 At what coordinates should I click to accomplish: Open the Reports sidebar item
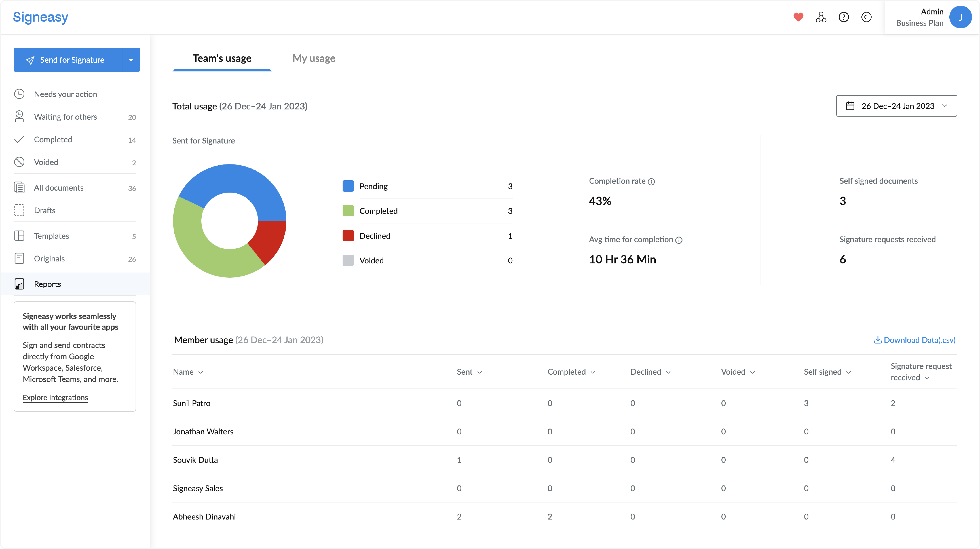(75, 284)
